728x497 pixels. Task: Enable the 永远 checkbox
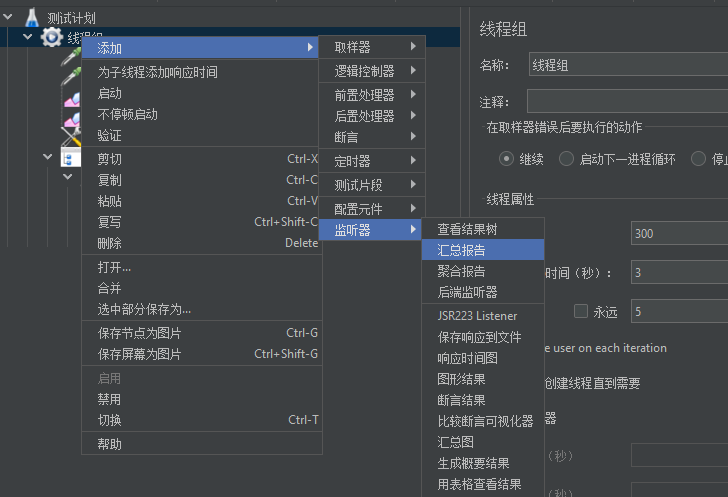pos(581,312)
